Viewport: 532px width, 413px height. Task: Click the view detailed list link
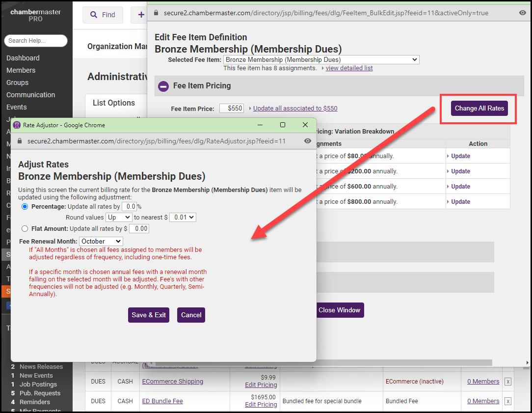click(349, 68)
